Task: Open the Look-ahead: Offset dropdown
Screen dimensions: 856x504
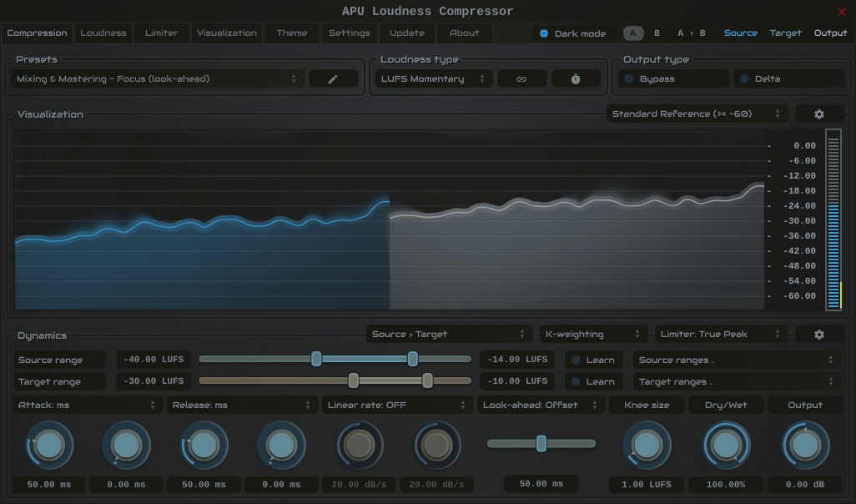Action: (541, 406)
